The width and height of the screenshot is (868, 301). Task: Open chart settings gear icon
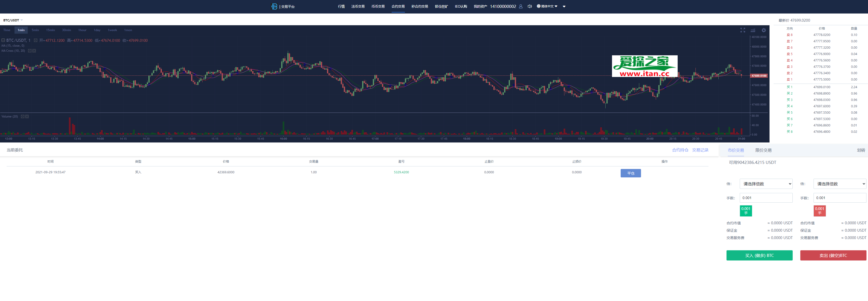click(x=764, y=30)
